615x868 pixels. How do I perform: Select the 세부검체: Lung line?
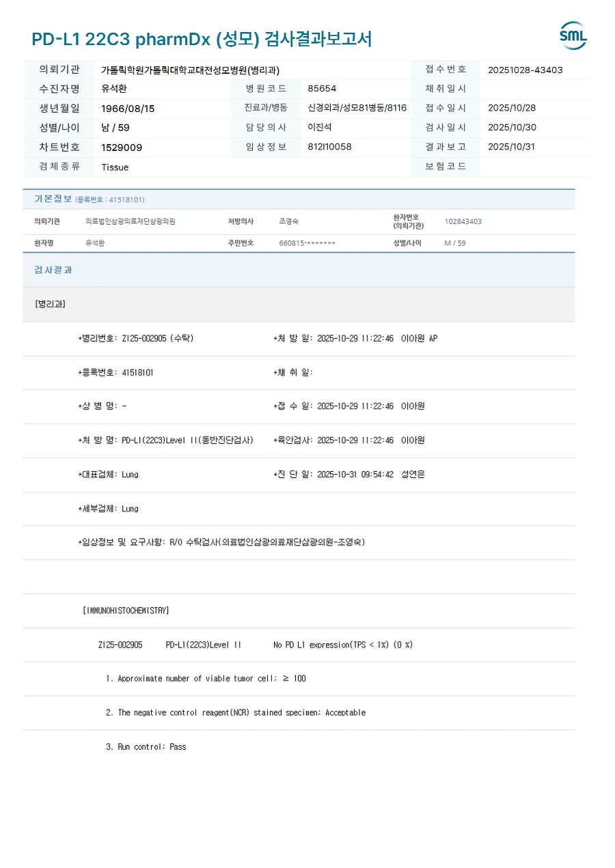(108, 509)
